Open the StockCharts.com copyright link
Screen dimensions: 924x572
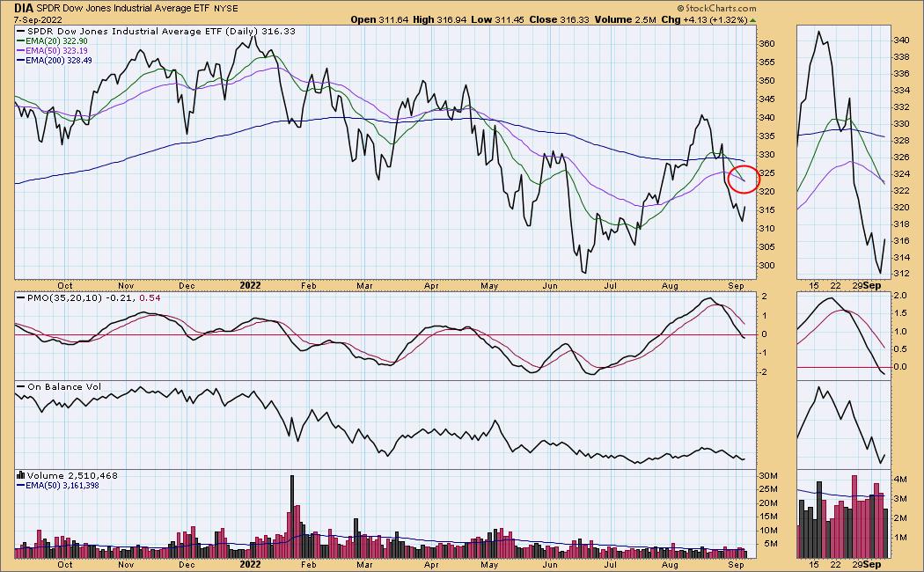(716, 8)
